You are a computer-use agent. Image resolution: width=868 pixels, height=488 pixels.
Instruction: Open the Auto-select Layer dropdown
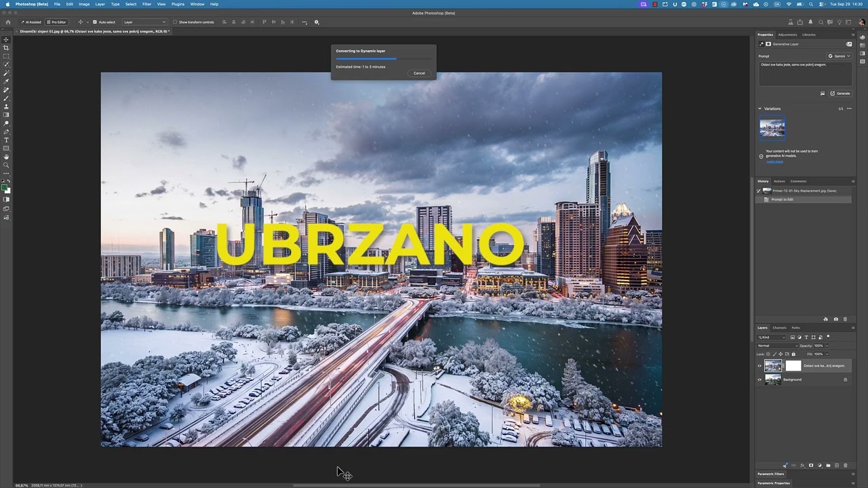point(144,22)
